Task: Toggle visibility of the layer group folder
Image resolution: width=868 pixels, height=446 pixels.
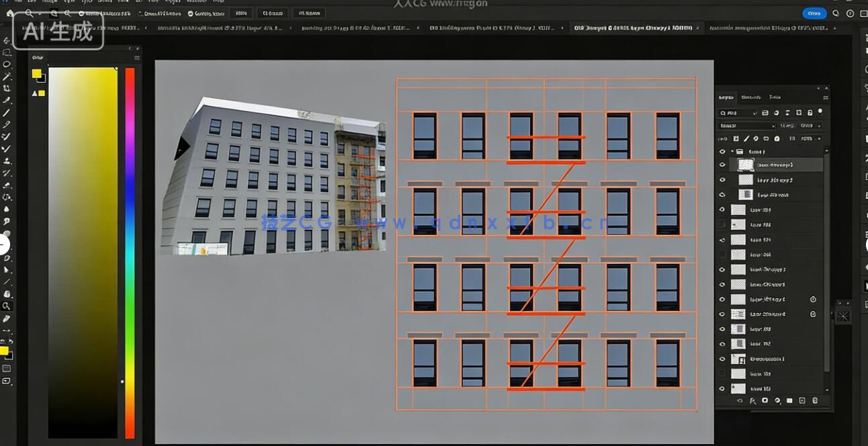Action: pyautogui.click(x=722, y=152)
